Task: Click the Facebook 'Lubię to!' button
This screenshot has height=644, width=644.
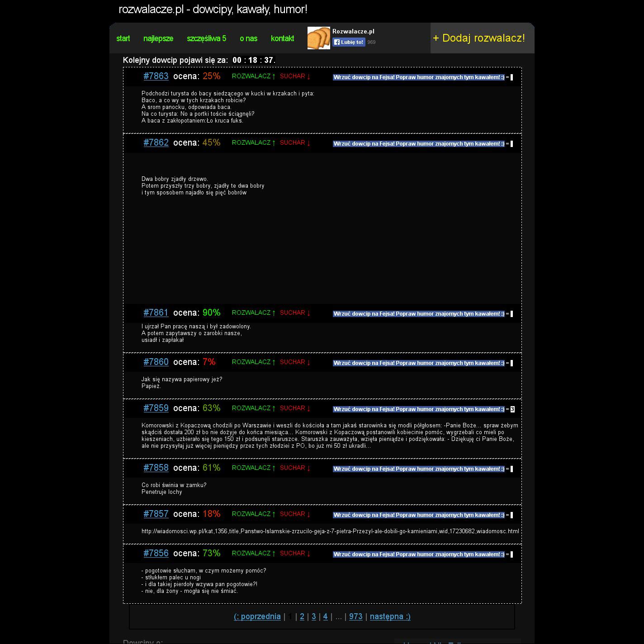Action: click(349, 42)
